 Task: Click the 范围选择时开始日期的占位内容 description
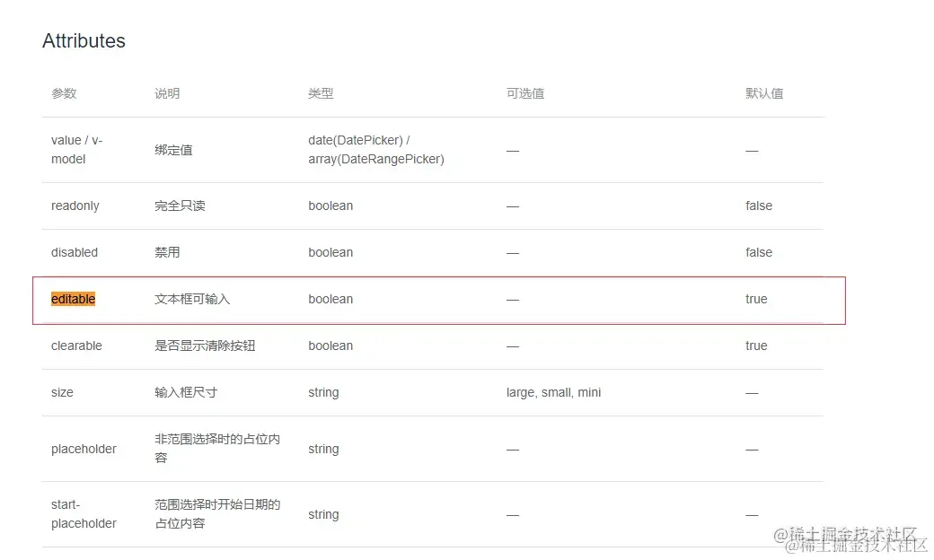[217, 513]
